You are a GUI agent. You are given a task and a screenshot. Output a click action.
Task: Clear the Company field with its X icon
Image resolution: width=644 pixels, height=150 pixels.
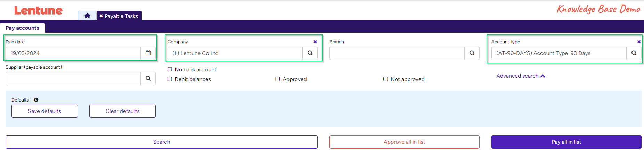point(315,42)
